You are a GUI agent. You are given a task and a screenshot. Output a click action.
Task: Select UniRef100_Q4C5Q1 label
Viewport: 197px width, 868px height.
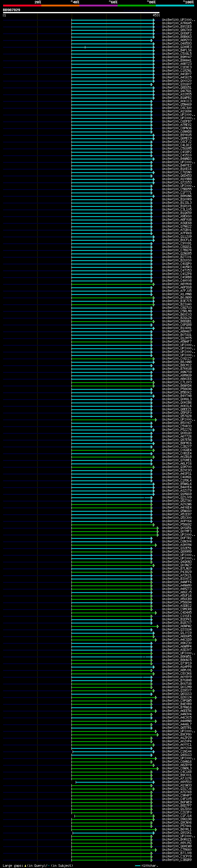coord(177,91)
